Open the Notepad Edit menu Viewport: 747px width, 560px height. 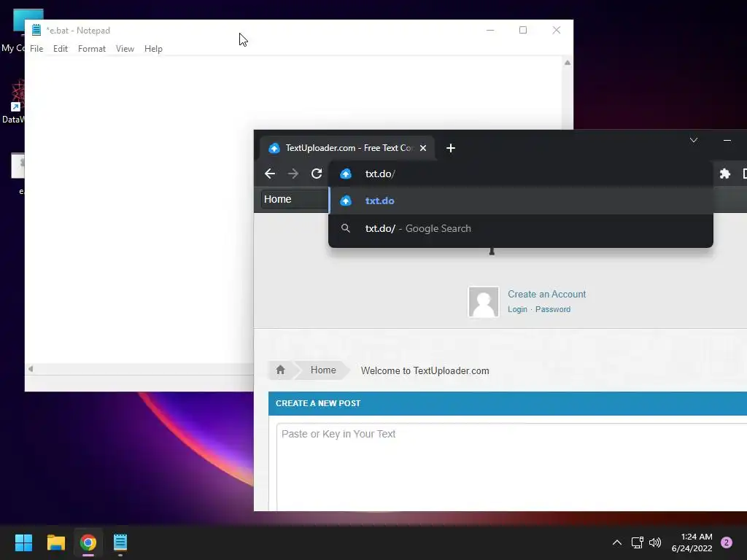click(60, 49)
